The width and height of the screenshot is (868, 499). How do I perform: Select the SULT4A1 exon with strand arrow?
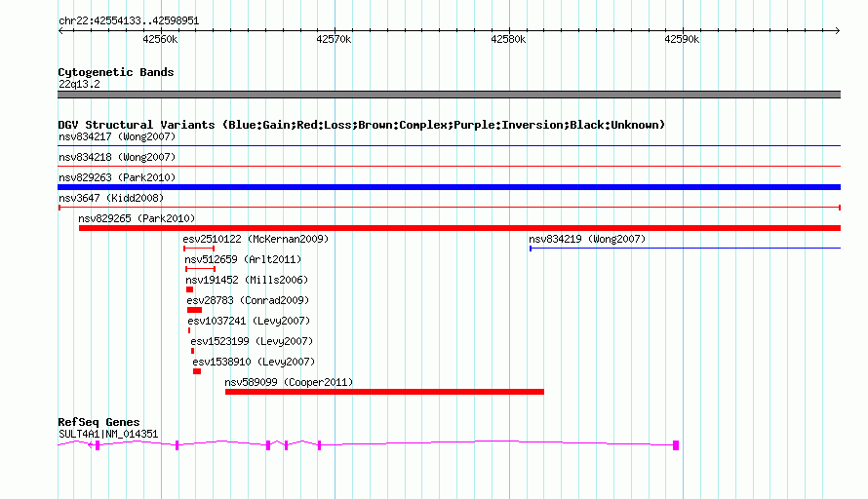[97, 445]
